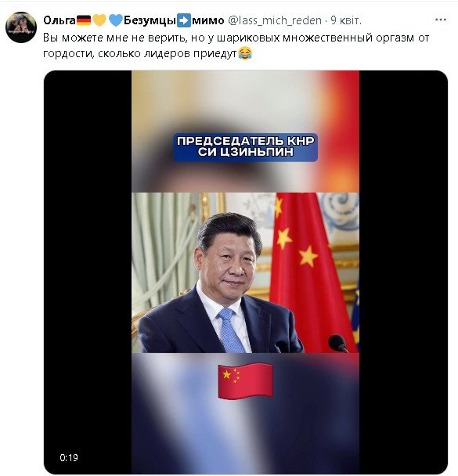Click the German flag emoji in display name
Viewport: 458px width, 476px height.
[84, 20]
